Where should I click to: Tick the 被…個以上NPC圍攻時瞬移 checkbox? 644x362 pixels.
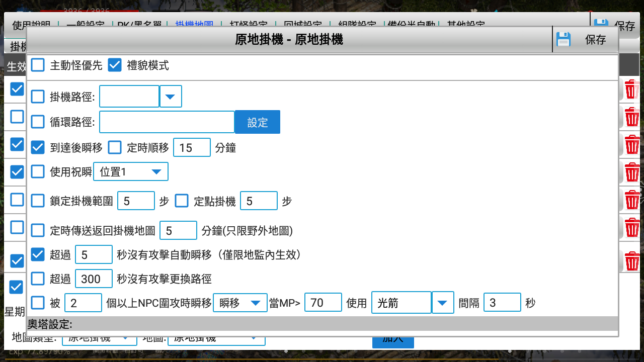coord(38,303)
